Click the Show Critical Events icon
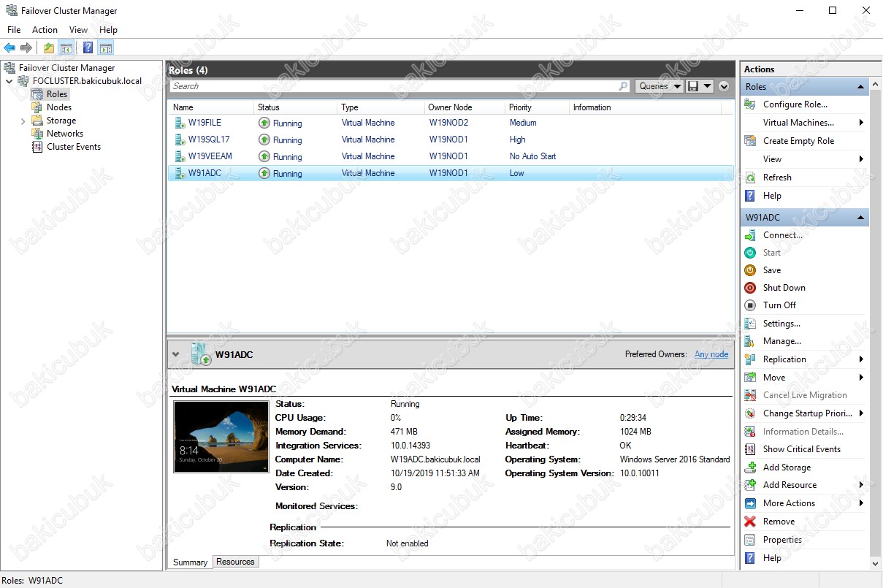 pos(750,449)
